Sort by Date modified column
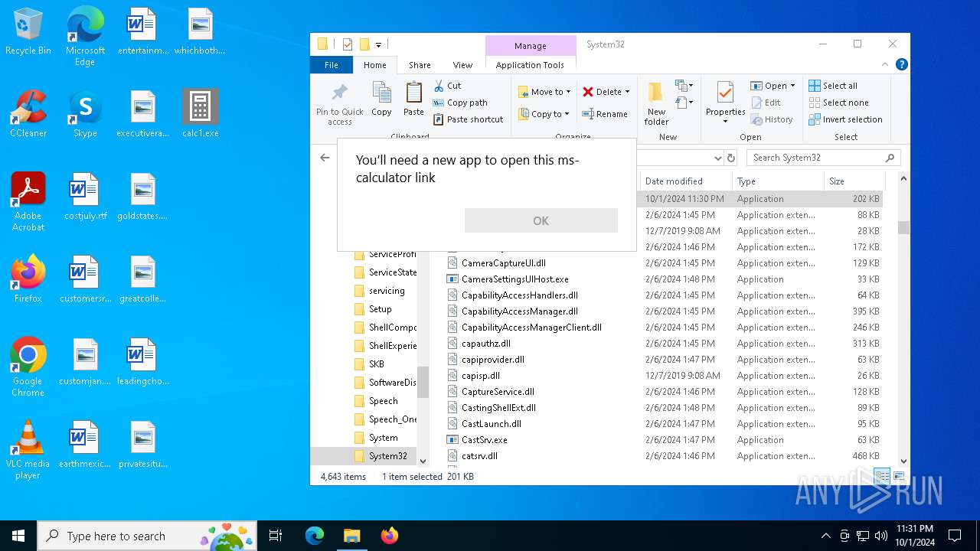980x551 pixels. (x=686, y=181)
